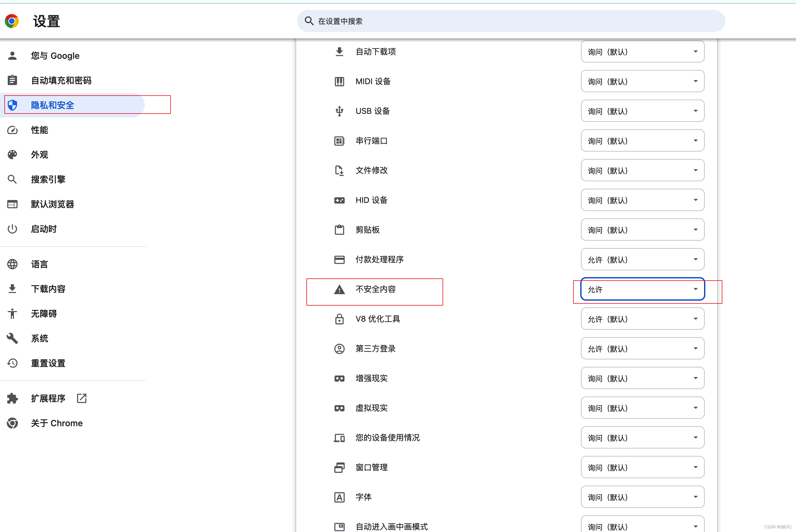
Task: Go to 自动填充和密码 section
Action: (61, 80)
